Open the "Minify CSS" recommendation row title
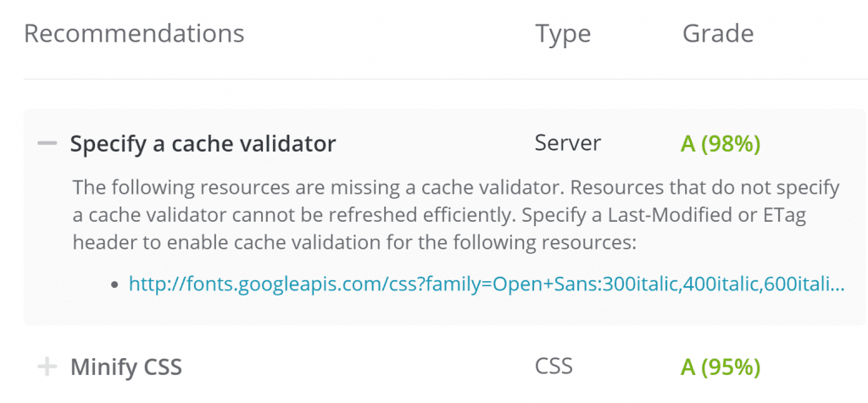Screen dimensions: 868x403 [126, 367]
